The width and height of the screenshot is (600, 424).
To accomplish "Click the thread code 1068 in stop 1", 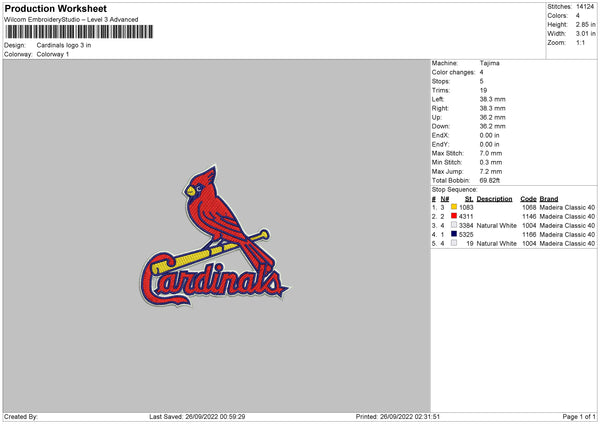I will pyautogui.click(x=529, y=207).
